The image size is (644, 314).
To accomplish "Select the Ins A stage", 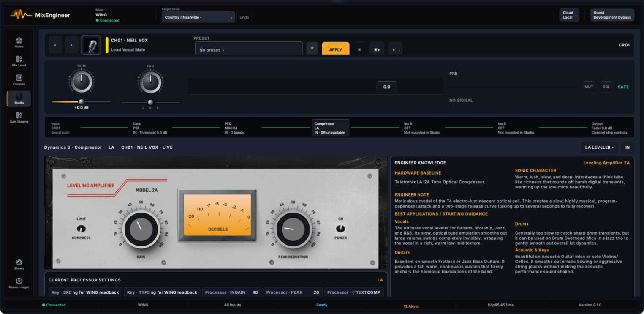I will coord(422,128).
